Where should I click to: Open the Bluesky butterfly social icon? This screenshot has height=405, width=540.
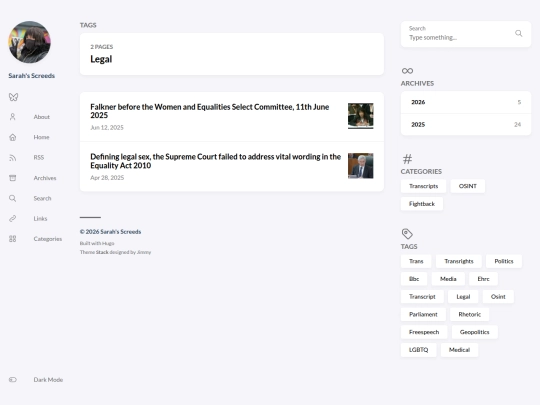click(x=13, y=97)
